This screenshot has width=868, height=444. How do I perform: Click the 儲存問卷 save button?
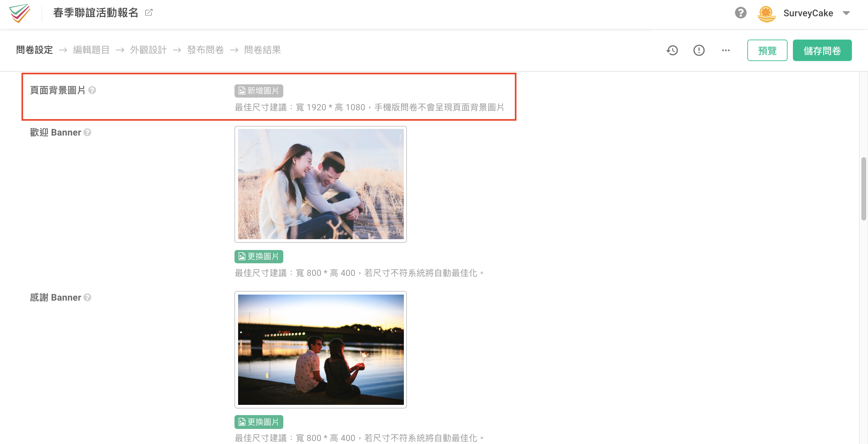(822, 50)
